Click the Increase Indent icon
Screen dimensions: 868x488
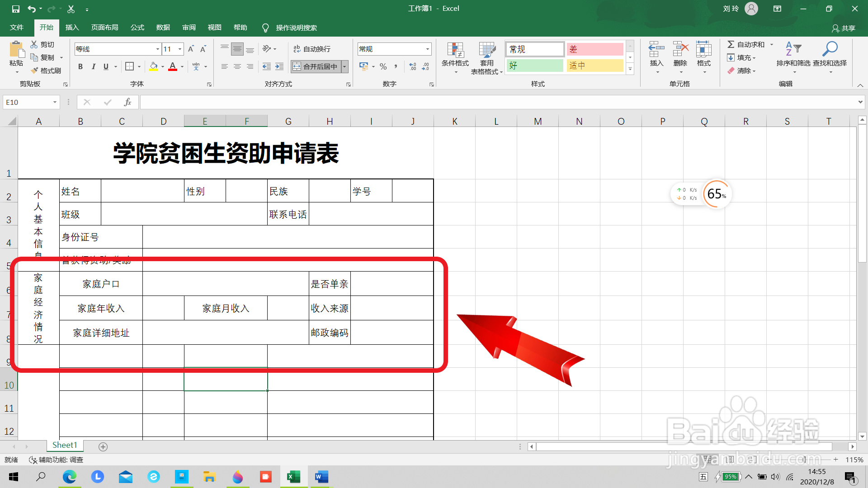[x=279, y=66]
